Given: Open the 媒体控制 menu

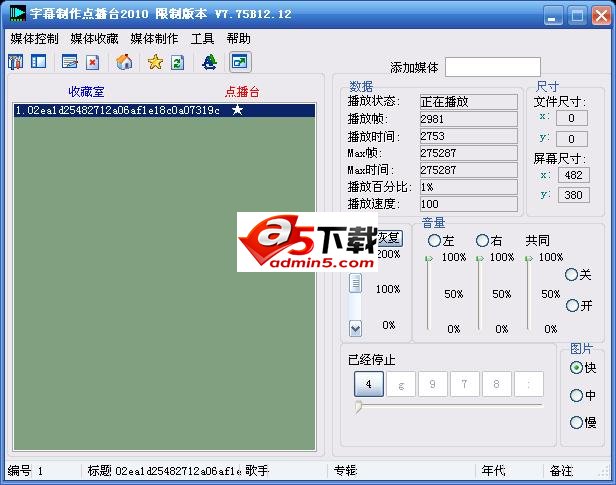Looking at the screenshot, I should coord(34,39).
